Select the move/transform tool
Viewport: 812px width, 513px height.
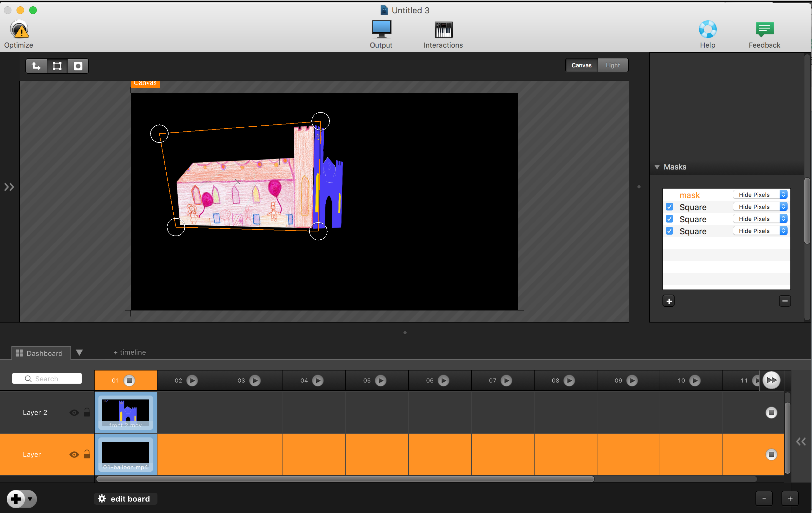coord(36,66)
